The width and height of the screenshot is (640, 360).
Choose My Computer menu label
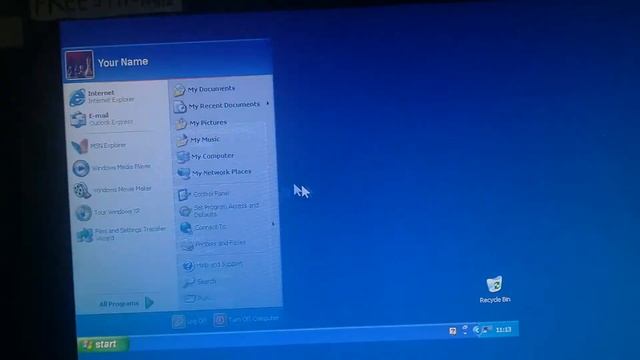tap(213, 156)
